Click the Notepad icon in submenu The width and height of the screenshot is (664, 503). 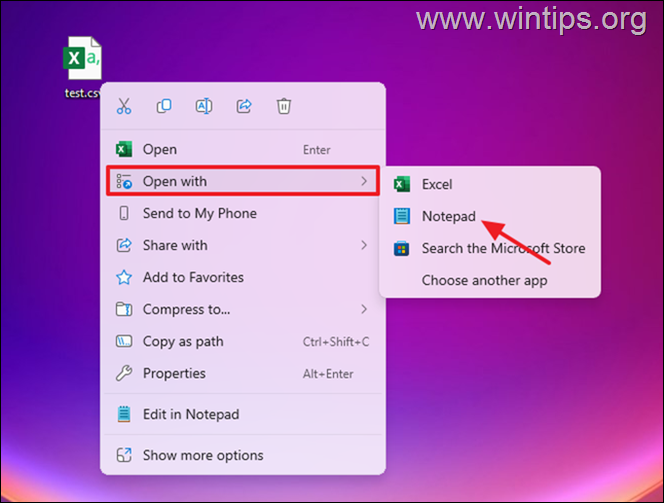pyautogui.click(x=401, y=216)
